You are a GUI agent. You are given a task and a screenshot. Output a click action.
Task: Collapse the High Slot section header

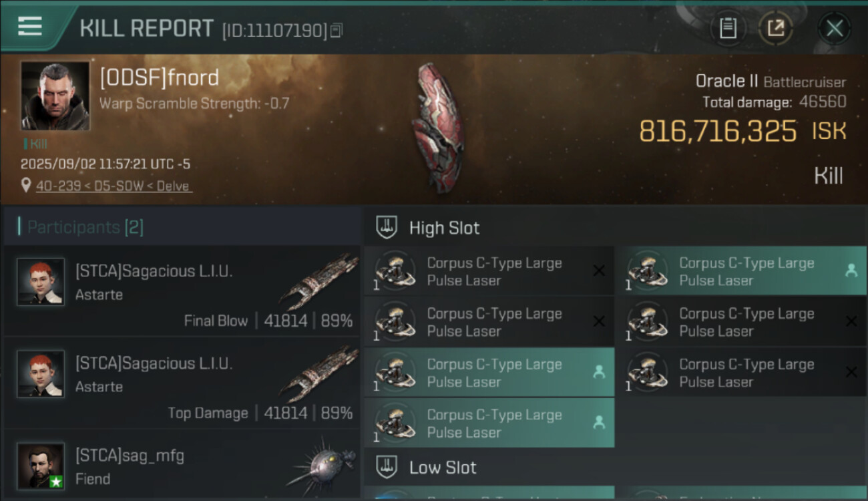point(615,227)
